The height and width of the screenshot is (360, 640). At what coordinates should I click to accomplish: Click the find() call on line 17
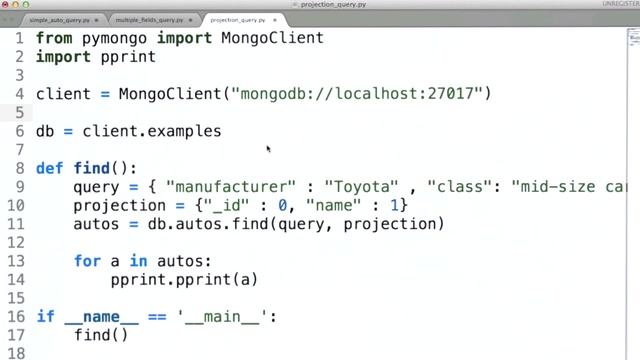pos(101,336)
